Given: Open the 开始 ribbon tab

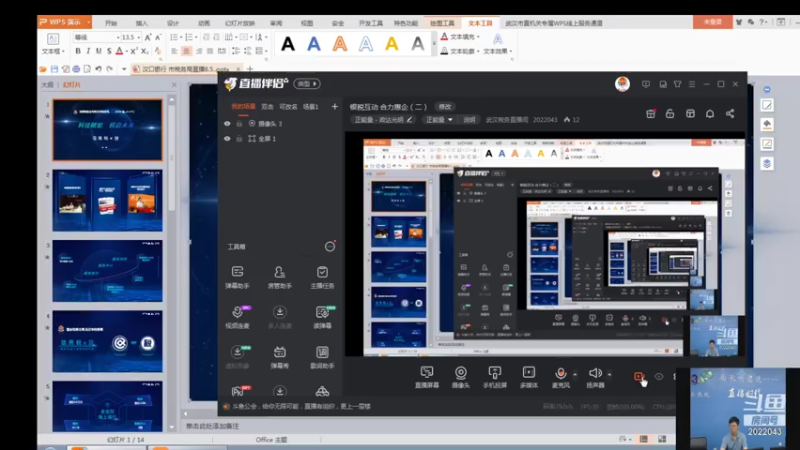Looking at the screenshot, I should [111, 23].
